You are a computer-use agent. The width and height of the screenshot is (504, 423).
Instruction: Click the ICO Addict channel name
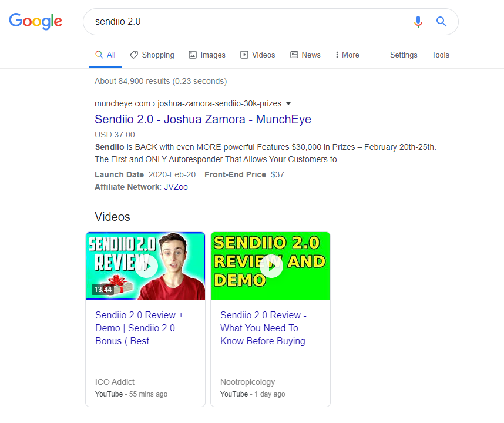pyautogui.click(x=115, y=382)
